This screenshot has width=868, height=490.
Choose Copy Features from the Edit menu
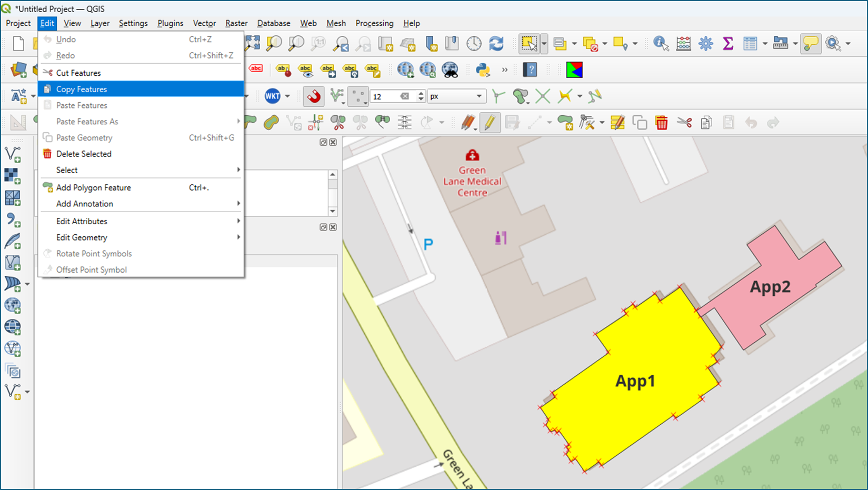coord(141,89)
